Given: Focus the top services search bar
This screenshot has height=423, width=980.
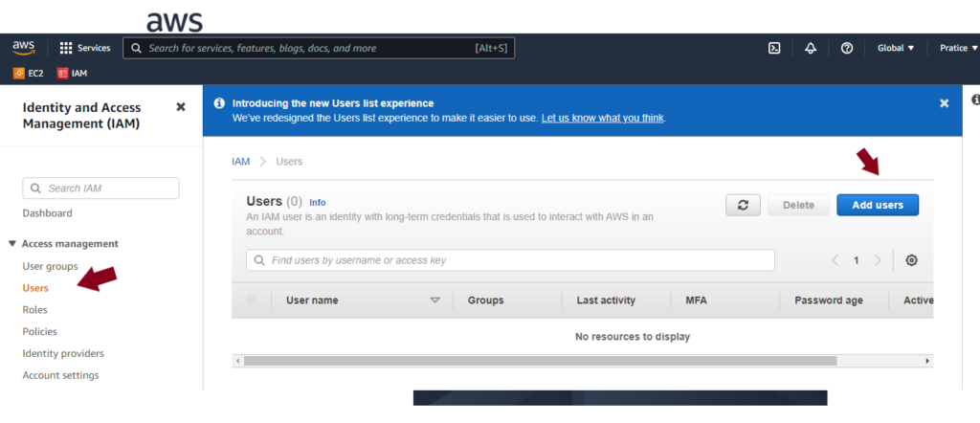Looking at the screenshot, I should pos(319,48).
